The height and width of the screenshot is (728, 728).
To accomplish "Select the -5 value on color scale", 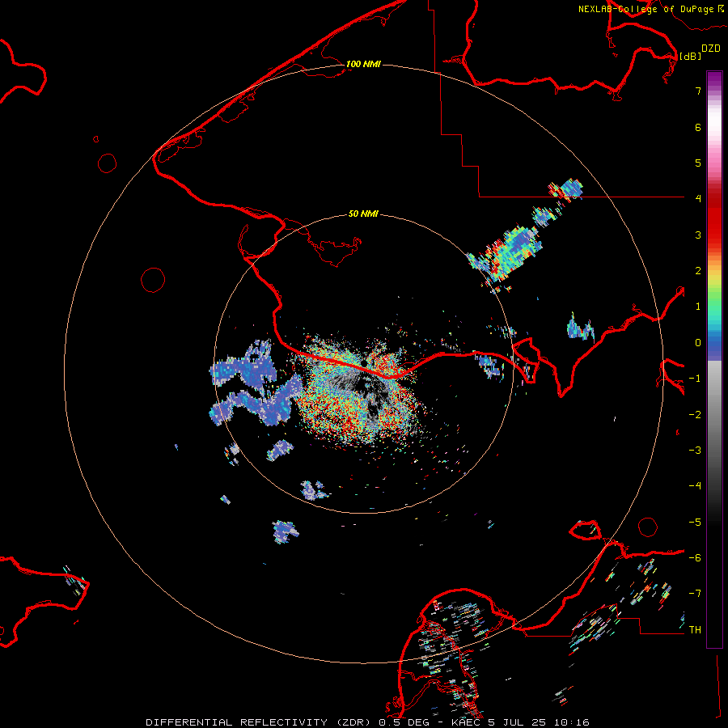I will (695, 523).
